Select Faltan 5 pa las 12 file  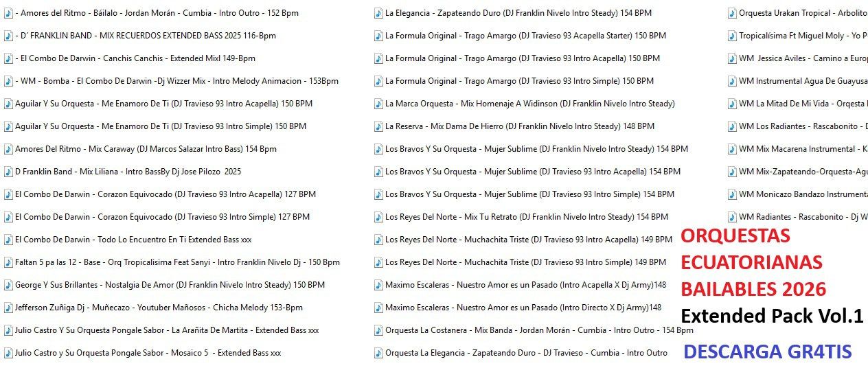point(177,262)
